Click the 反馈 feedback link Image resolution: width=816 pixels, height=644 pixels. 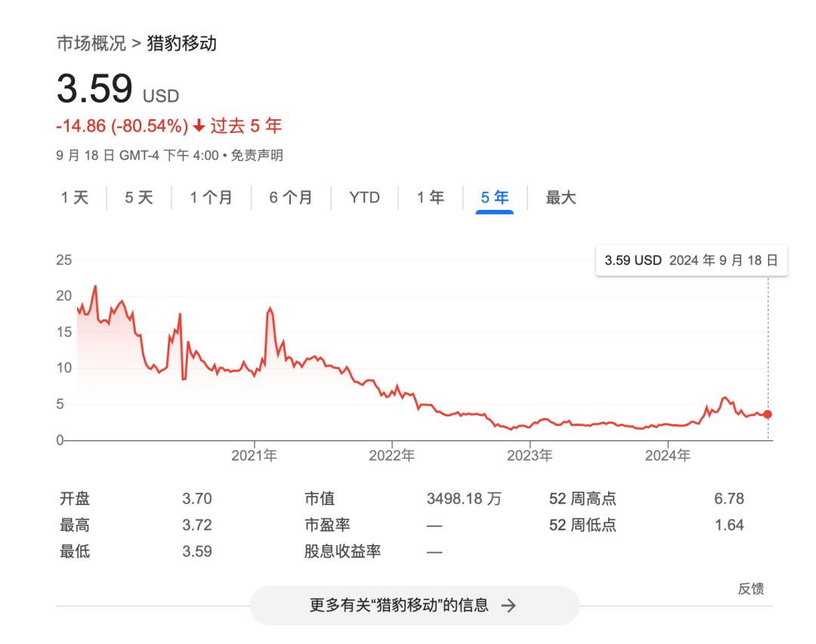751,589
